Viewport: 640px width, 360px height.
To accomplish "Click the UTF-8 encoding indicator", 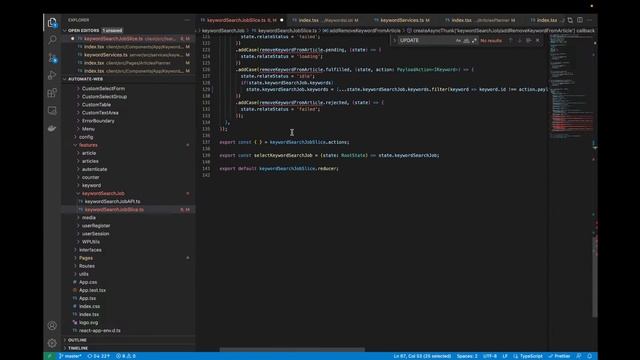I will pos(490,356).
